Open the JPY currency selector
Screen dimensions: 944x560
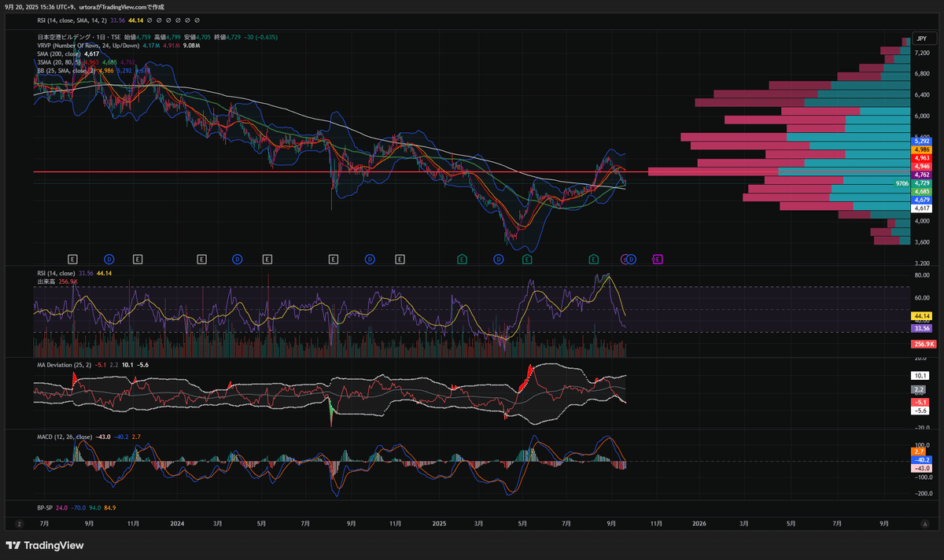point(922,38)
